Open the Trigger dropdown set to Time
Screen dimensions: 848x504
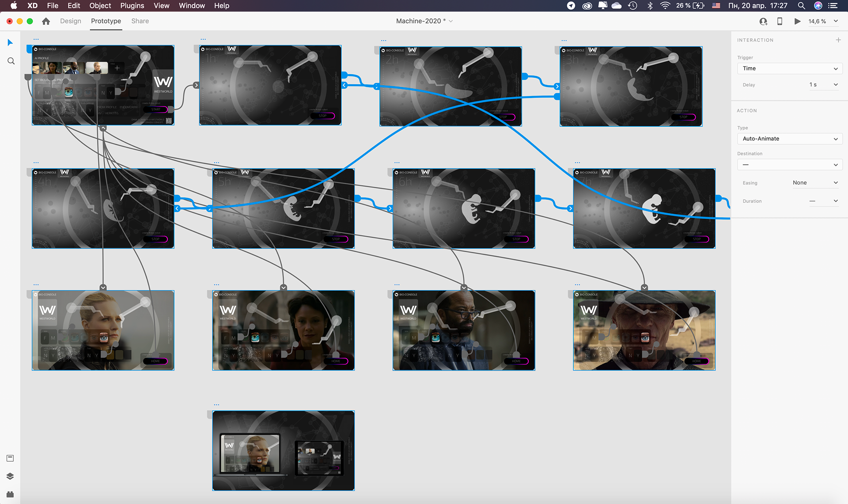(790, 68)
